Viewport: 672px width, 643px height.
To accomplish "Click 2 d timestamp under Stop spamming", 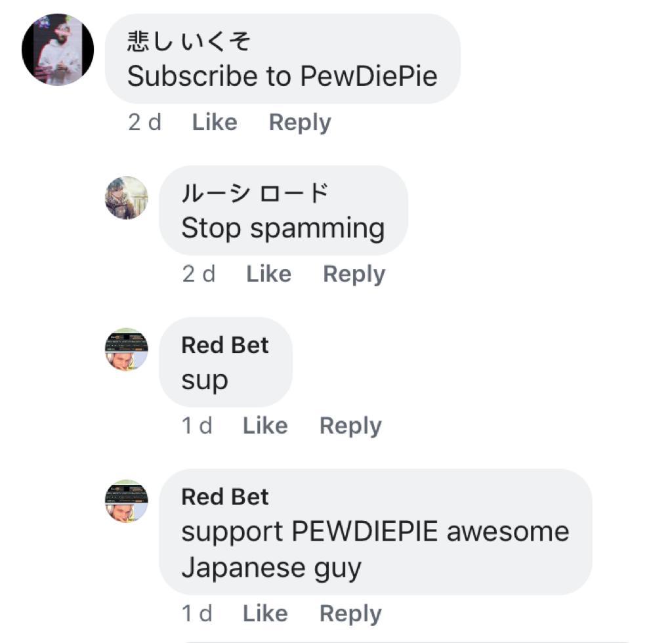I will click(x=199, y=274).
